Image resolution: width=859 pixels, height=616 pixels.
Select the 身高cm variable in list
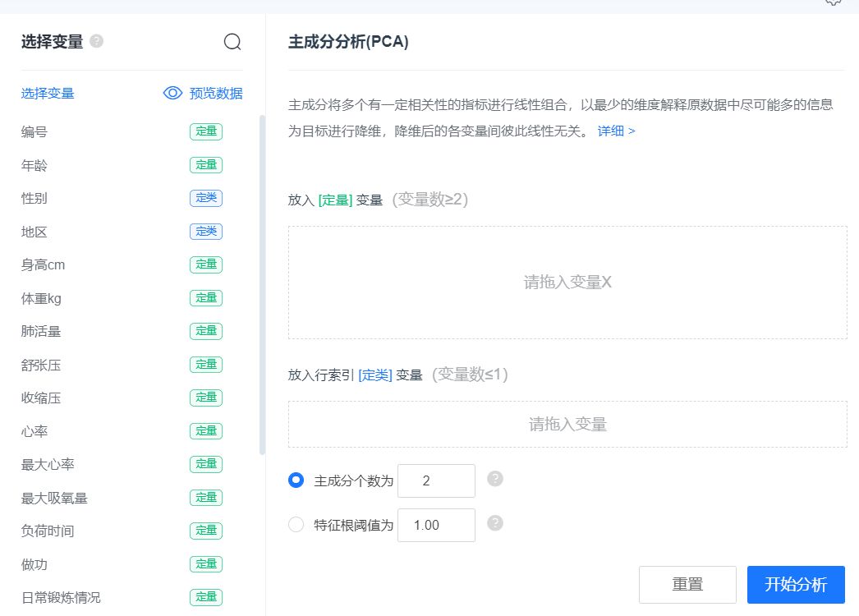(x=44, y=264)
